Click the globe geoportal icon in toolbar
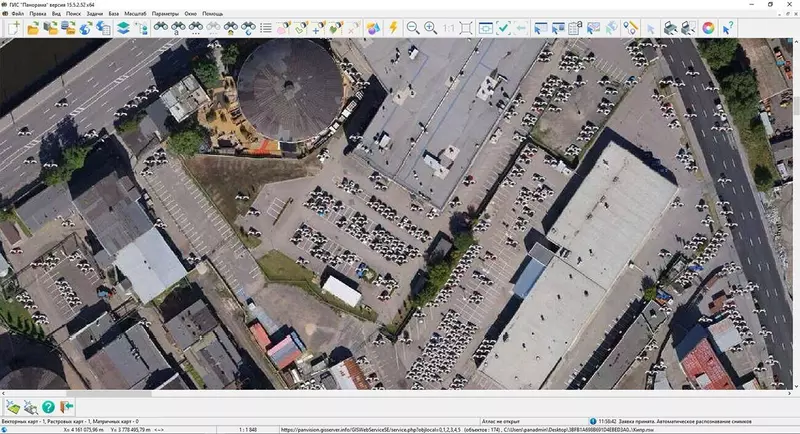 (x=86, y=28)
